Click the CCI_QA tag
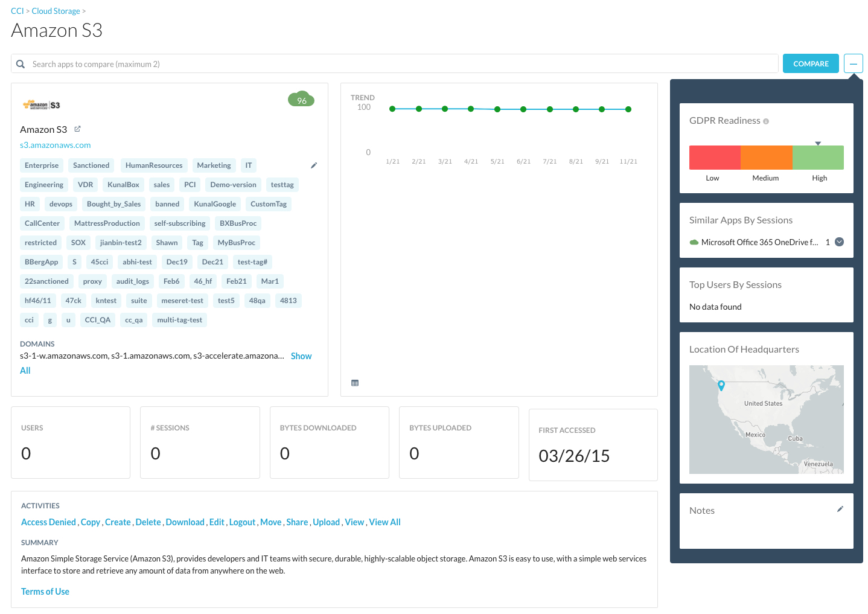The width and height of the screenshot is (868, 614). tap(98, 320)
